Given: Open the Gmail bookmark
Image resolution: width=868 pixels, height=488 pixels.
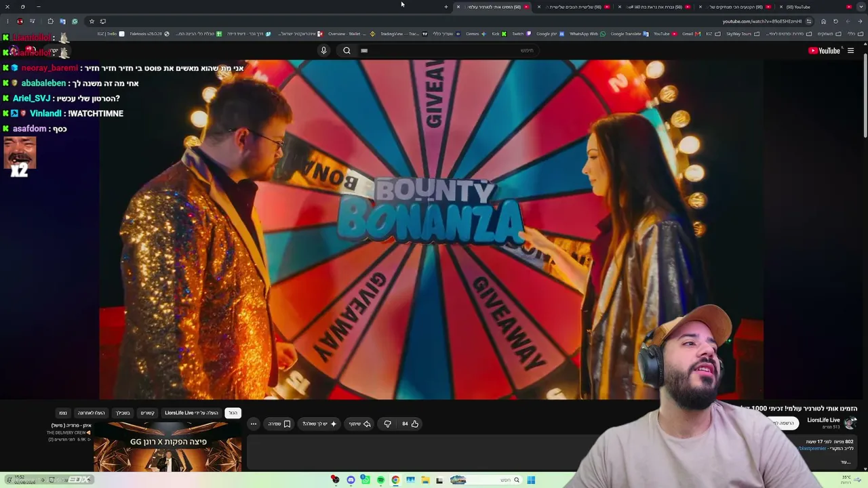Looking at the screenshot, I should (691, 34).
